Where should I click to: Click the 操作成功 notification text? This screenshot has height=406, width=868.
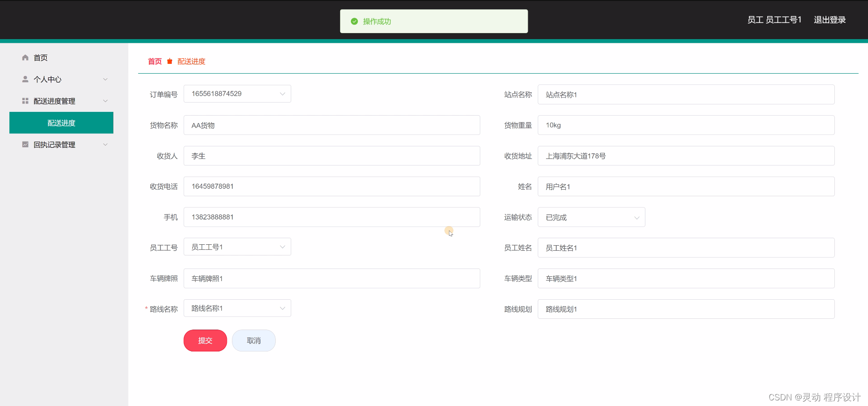pos(377,21)
